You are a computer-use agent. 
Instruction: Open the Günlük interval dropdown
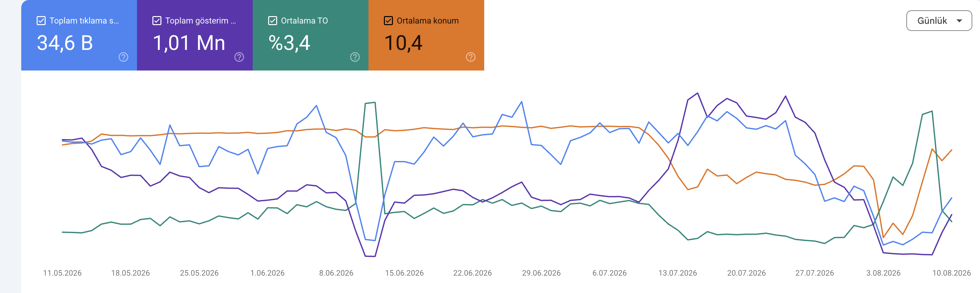(939, 21)
